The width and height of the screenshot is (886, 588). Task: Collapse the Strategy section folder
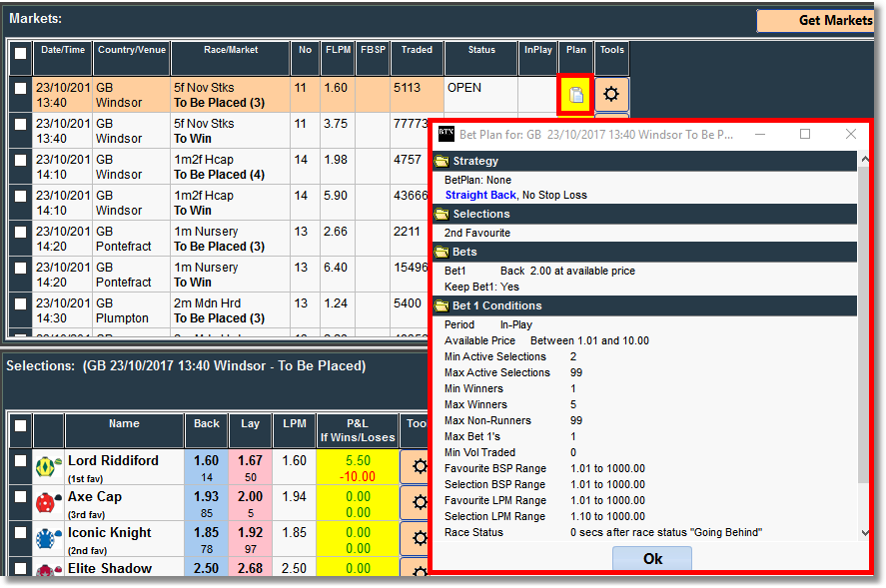pos(442,161)
